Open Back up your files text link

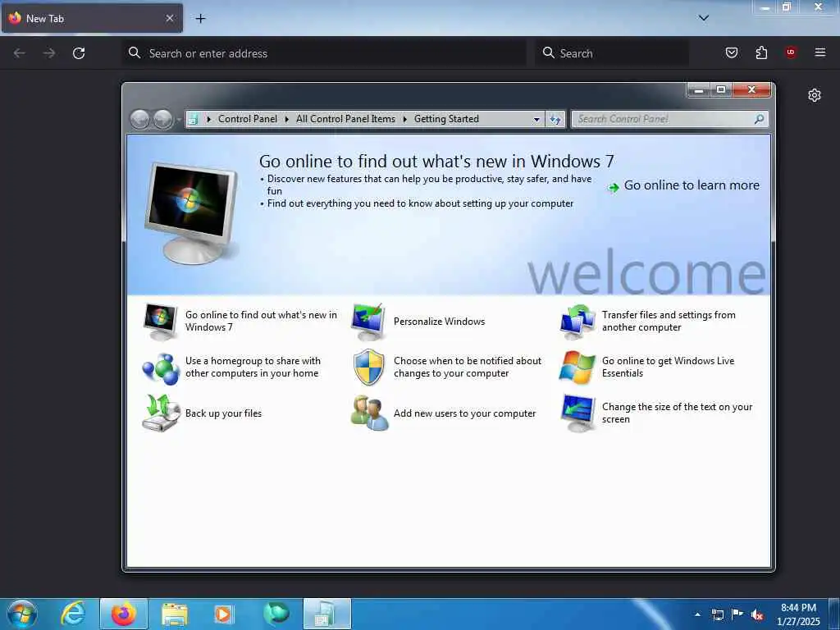coord(223,413)
